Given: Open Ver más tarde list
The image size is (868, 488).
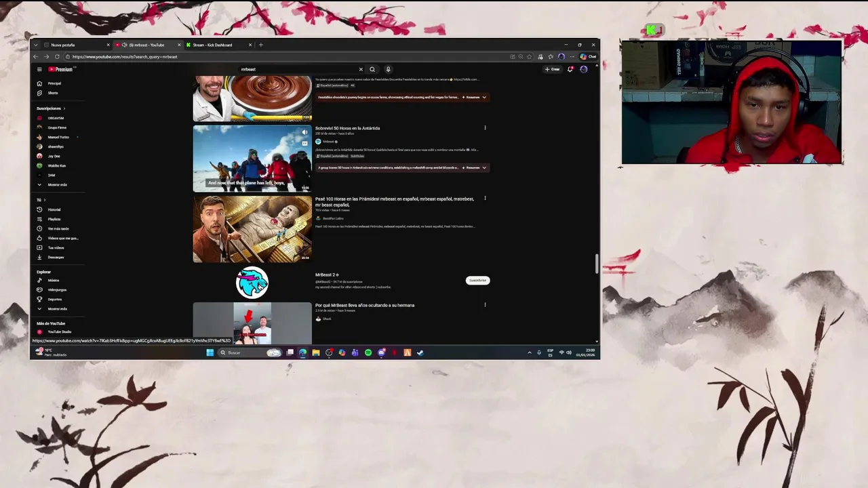Looking at the screenshot, I should tap(58, 228).
